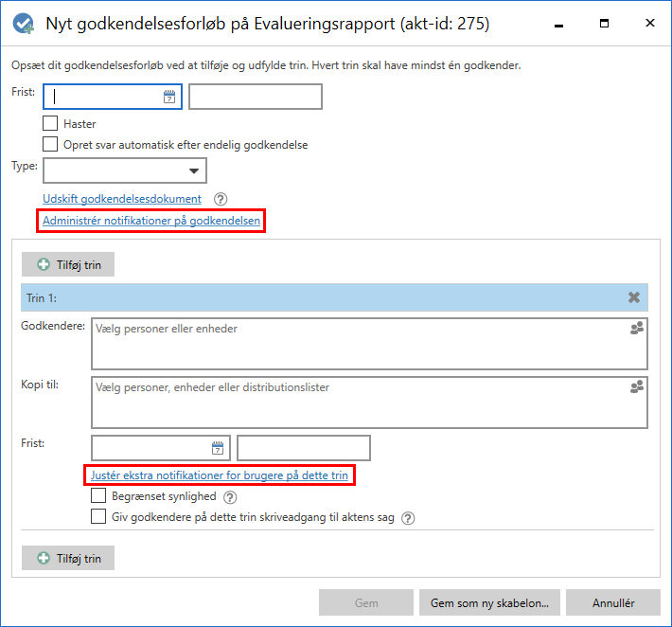Tick Giv godkendere skriveadgang til aktens sag
The height and width of the screenshot is (627, 672).
click(98, 516)
